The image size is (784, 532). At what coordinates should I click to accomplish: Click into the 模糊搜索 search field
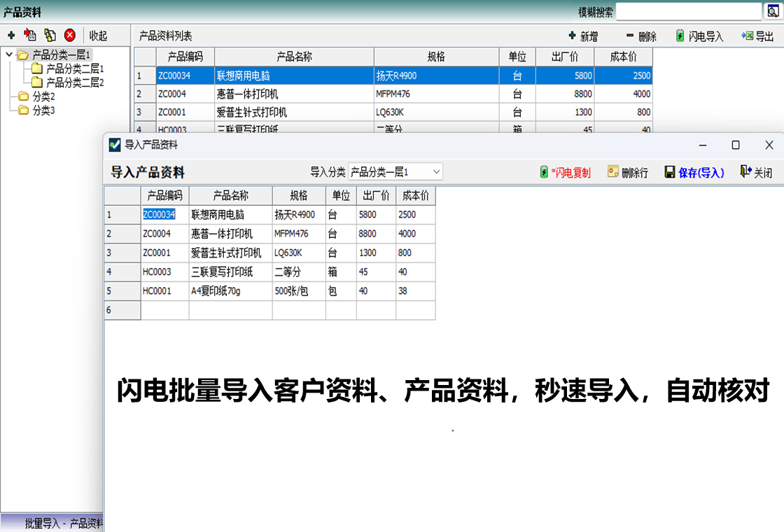click(688, 12)
